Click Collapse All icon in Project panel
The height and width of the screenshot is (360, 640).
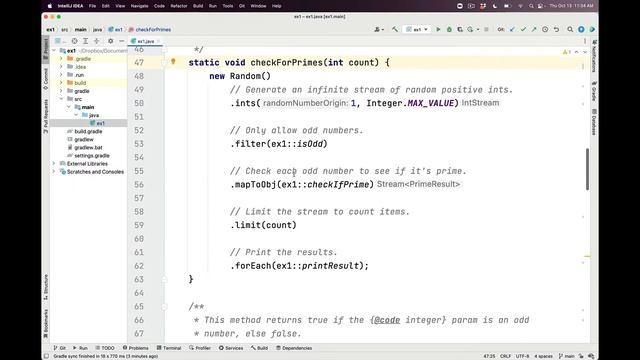(x=97, y=41)
